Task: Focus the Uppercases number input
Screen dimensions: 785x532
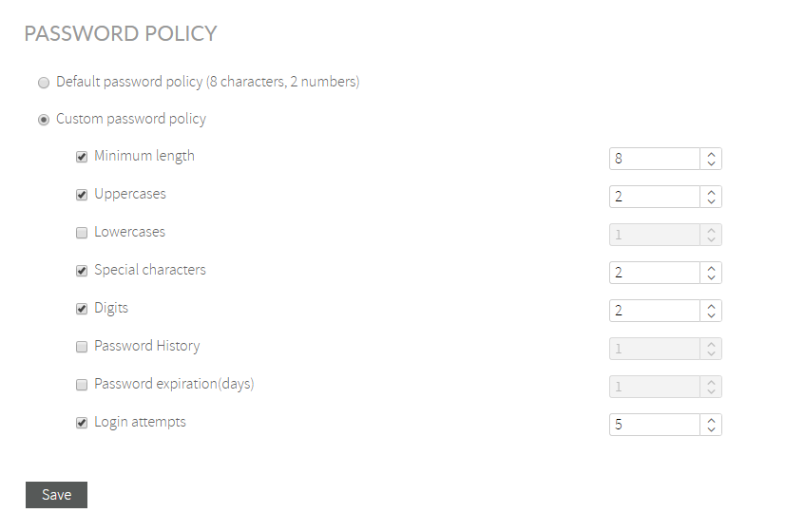Action: 655,197
